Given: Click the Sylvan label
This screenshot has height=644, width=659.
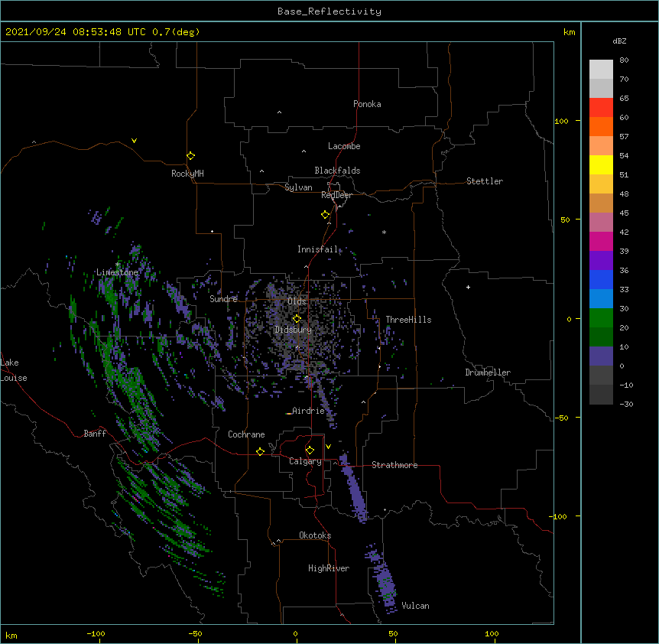Looking at the screenshot, I should (298, 187).
